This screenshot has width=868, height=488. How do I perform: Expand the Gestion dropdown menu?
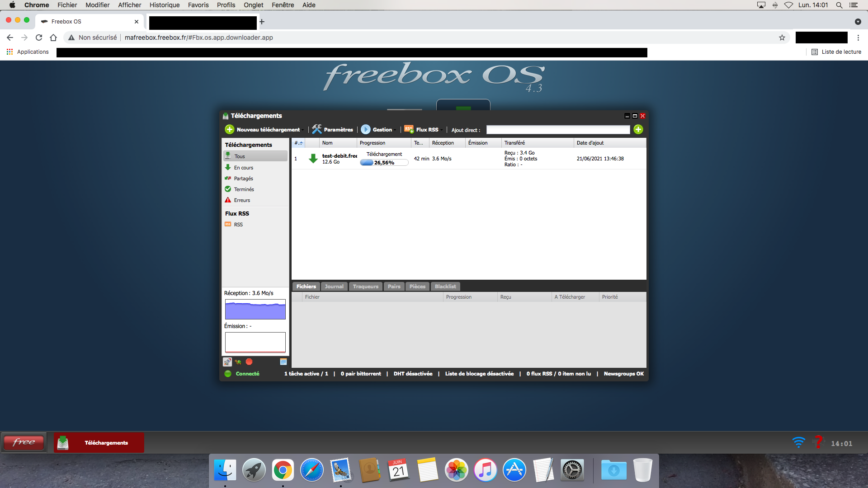point(395,130)
